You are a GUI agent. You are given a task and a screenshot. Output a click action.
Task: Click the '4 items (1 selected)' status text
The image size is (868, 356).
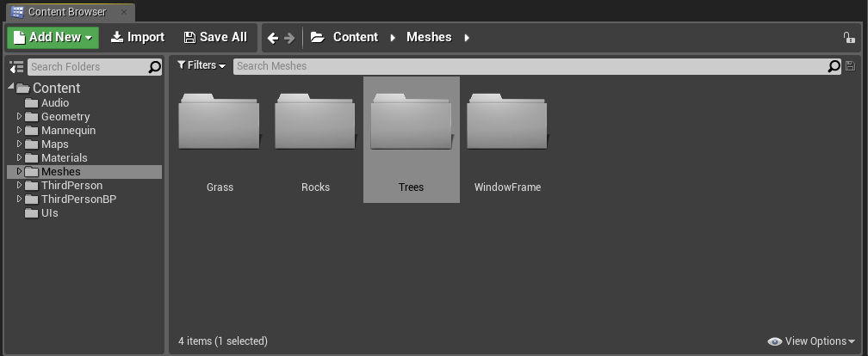pyautogui.click(x=223, y=341)
